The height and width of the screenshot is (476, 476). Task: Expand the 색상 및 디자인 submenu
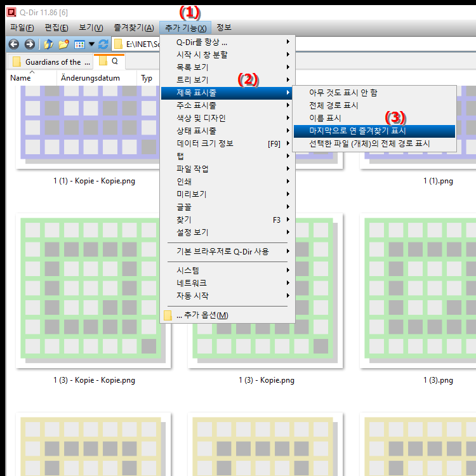pos(227,118)
